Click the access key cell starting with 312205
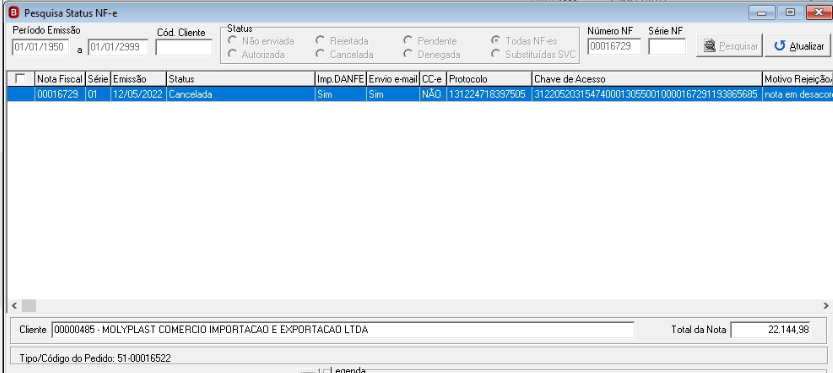The width and height of the screenshot is (833, 373). click(647, 95)
